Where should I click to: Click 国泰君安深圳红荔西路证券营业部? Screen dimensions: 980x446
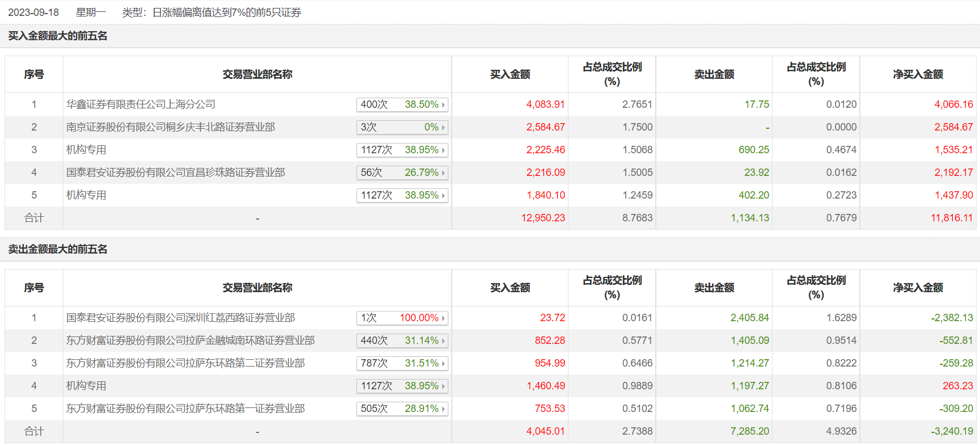pos(181,318)
